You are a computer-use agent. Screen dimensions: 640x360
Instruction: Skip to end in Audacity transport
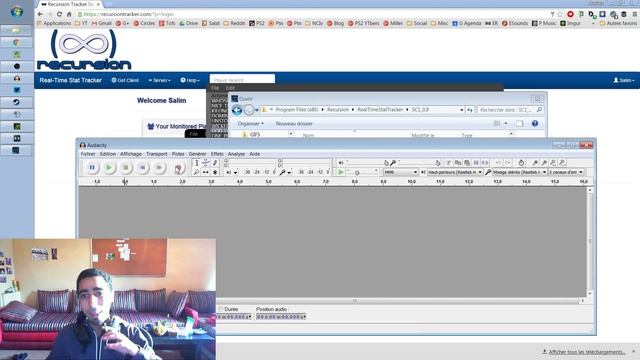click(x=159, y=167)
